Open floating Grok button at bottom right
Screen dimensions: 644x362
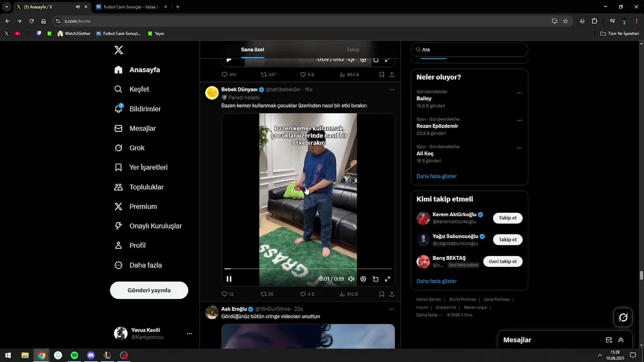[623, 317]
